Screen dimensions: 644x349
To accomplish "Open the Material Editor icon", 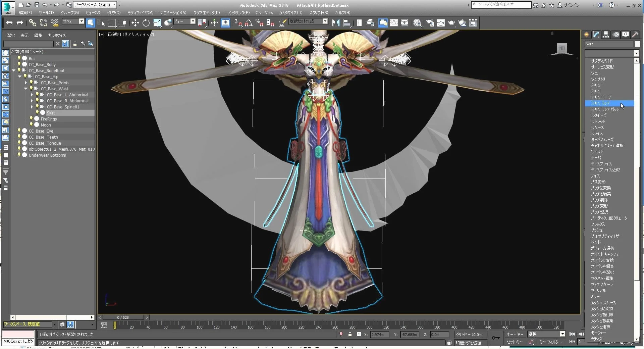I will click(417, 23).
